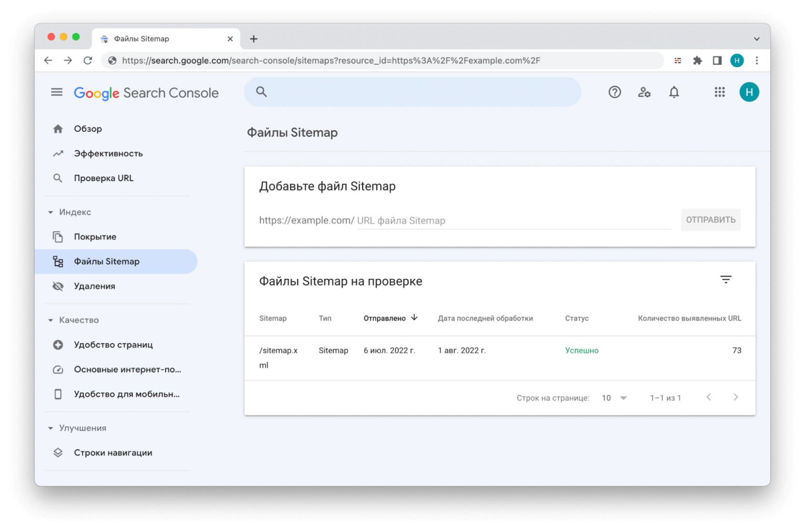The width and height of the screenshot is (805, 532).
Task: Click the Строки навигации layers icon
Action: [58, 453]
